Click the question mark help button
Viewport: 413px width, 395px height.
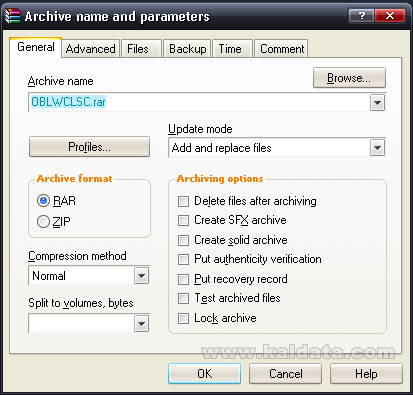tap(361, 16)
